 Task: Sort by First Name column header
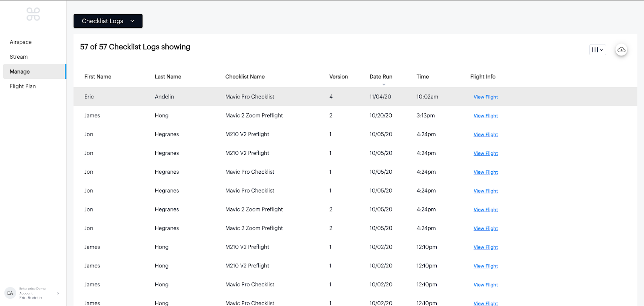pos(98,76)
